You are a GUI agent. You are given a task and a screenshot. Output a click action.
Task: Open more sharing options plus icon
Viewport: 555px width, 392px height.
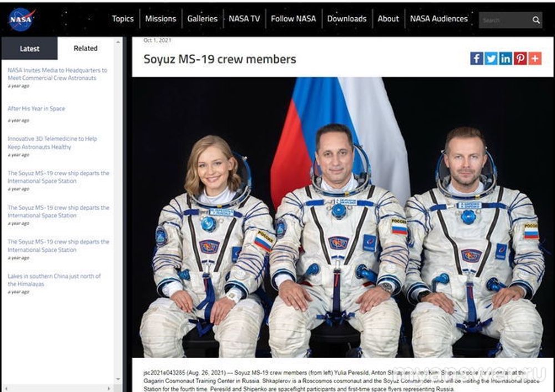pos(534,59)
